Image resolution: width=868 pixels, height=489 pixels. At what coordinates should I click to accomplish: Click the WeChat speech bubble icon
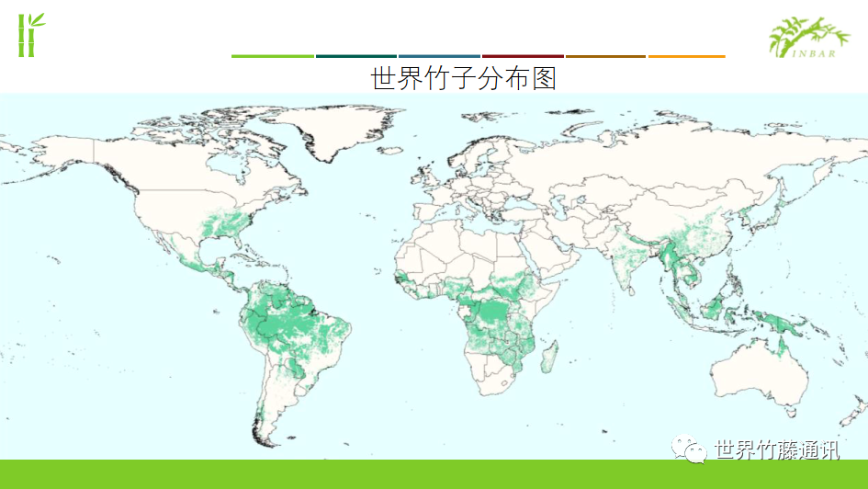pyautogui.click(x=689, y=449)
